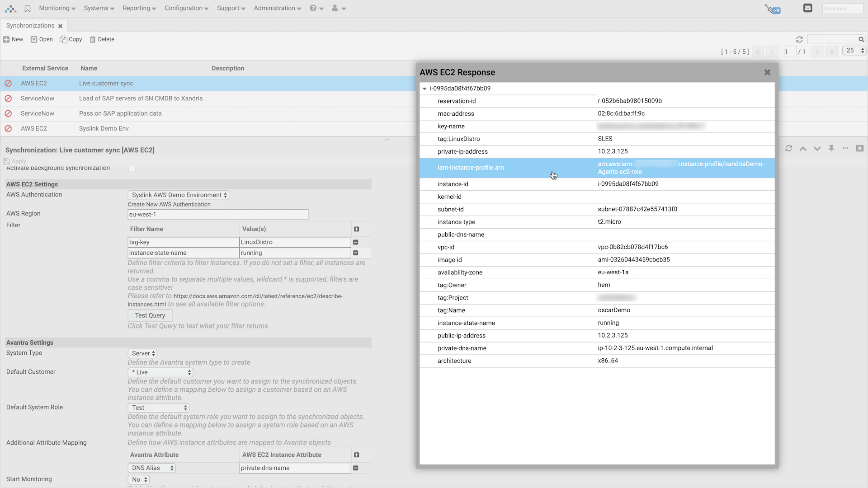Open the Administration menu
The image size is (868, 488).
pyautogui.click(x=277, y=8)
